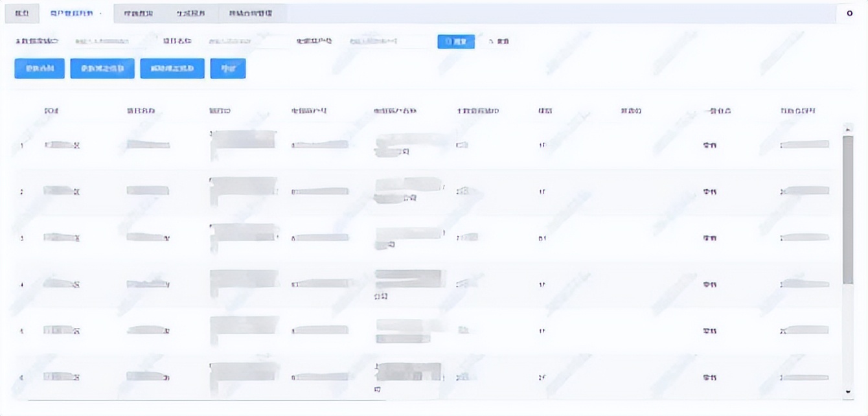Click the scrollbar up-arrow icon

point(847,128)
